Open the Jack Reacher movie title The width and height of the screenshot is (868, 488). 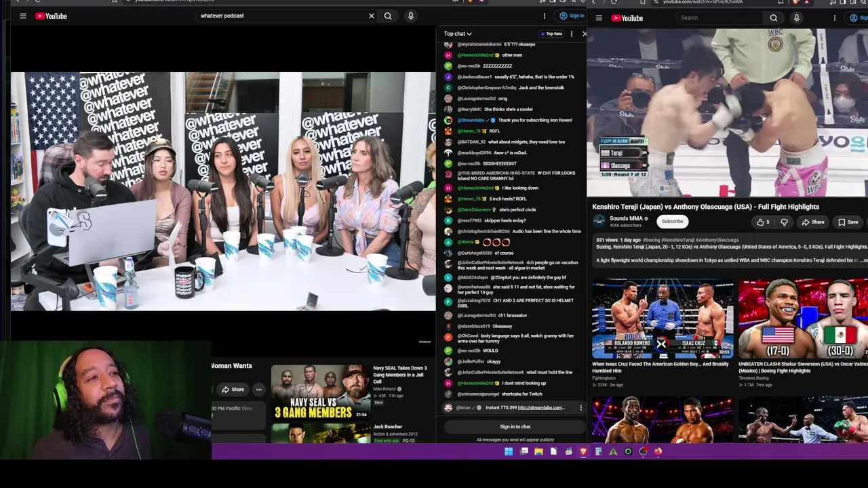point(387,426)
